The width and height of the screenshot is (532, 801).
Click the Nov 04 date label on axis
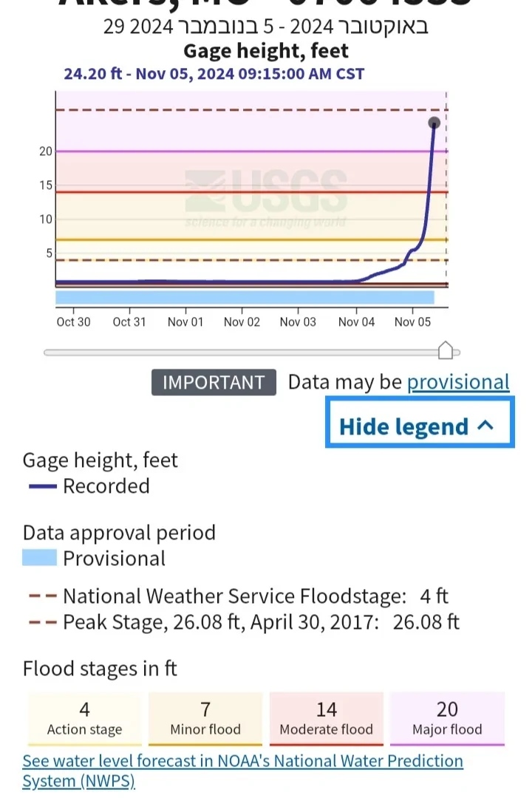coord(357,322)
